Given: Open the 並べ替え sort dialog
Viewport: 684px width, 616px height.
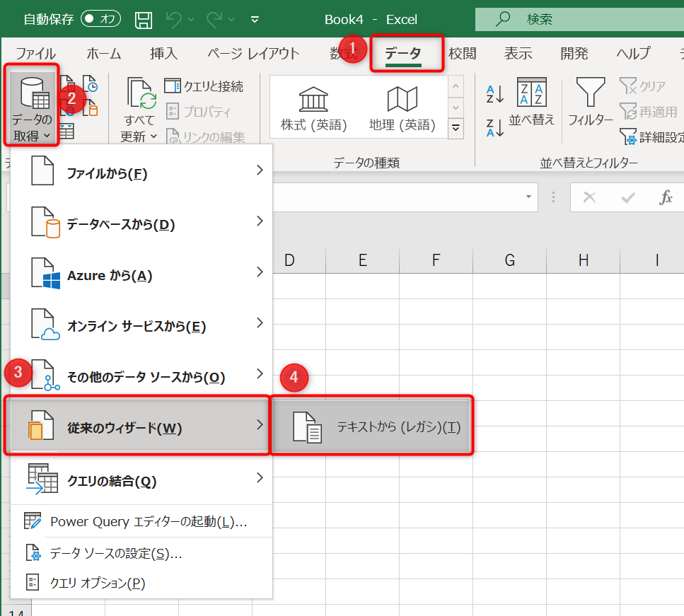Looking at the screenshot, I should click(532, 102).
